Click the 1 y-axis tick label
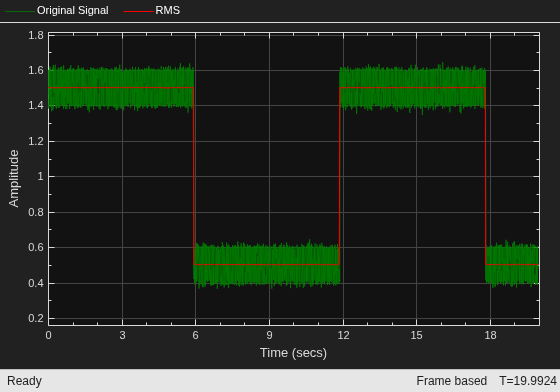Image resolution: width=560 pixels, height=392 pixels. pyautogui.click(x=40, y=176)
